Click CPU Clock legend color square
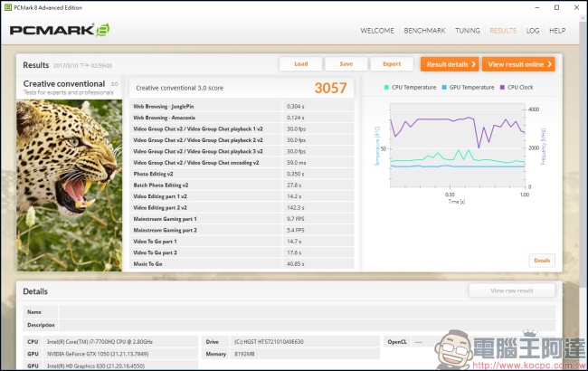The width and height of the screenshot is (588, 371). 502,88
